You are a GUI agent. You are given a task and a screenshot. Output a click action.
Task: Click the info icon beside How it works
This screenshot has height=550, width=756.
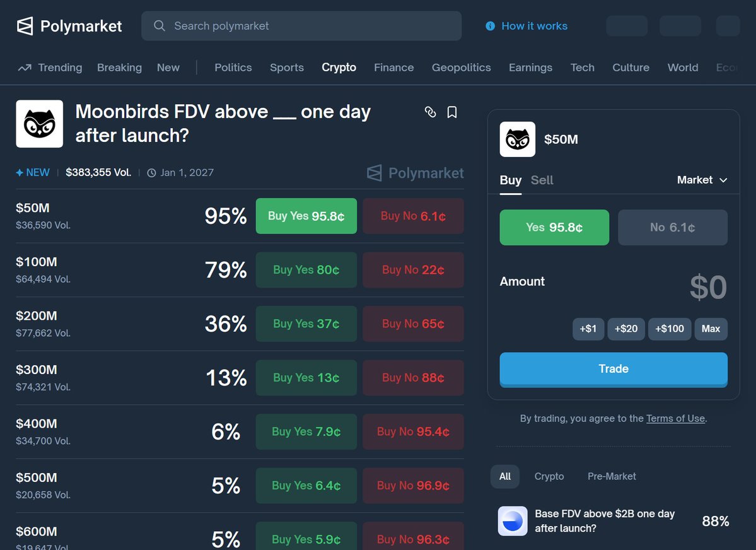(x=490, y=26)
